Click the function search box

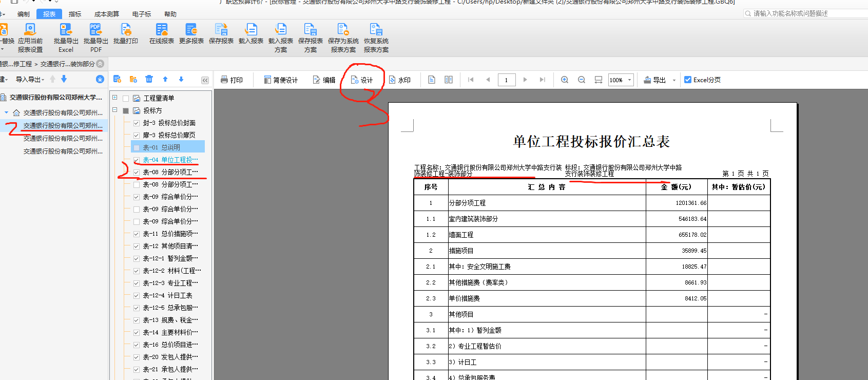click(806, 13)
